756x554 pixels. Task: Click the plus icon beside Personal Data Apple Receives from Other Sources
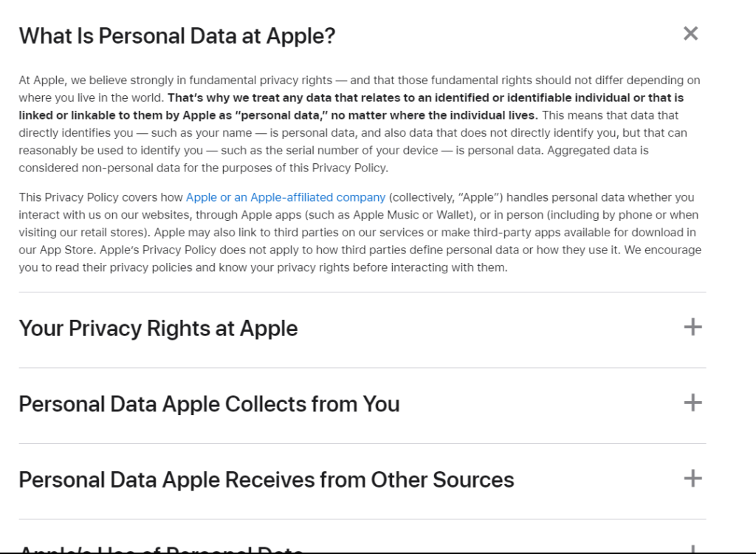pos(693,479)
